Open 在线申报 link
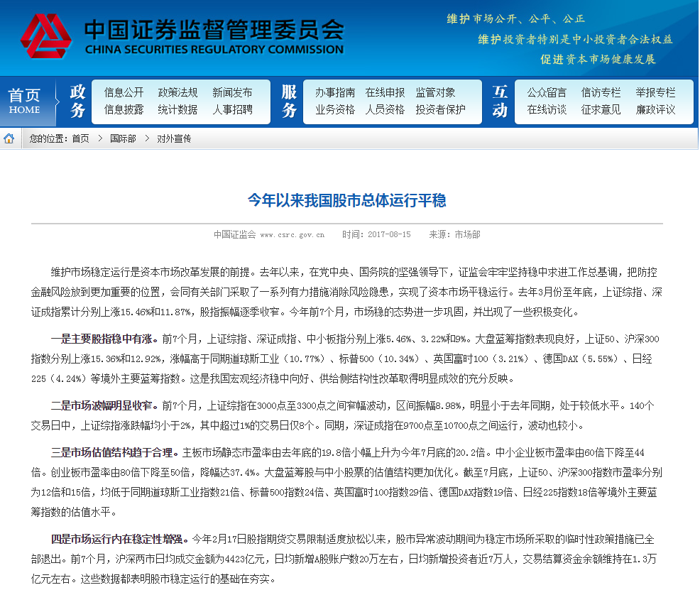 [x=385, y=92]
